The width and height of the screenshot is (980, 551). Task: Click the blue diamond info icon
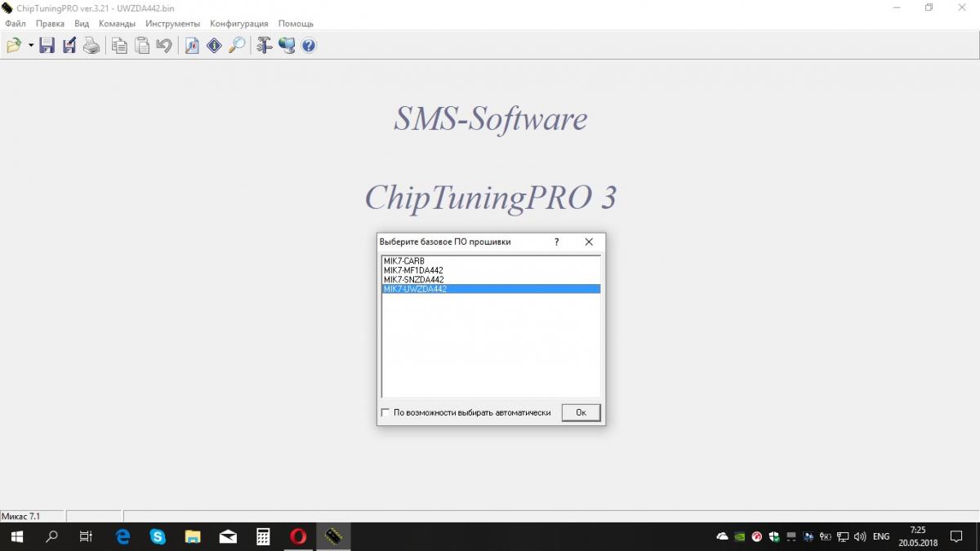(214, 46)
